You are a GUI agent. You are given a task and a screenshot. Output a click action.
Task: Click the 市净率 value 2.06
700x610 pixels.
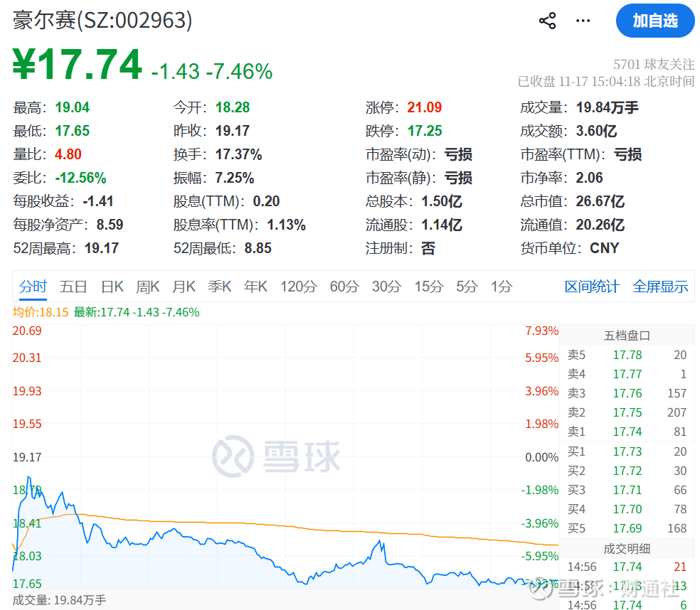pos(589,178)
